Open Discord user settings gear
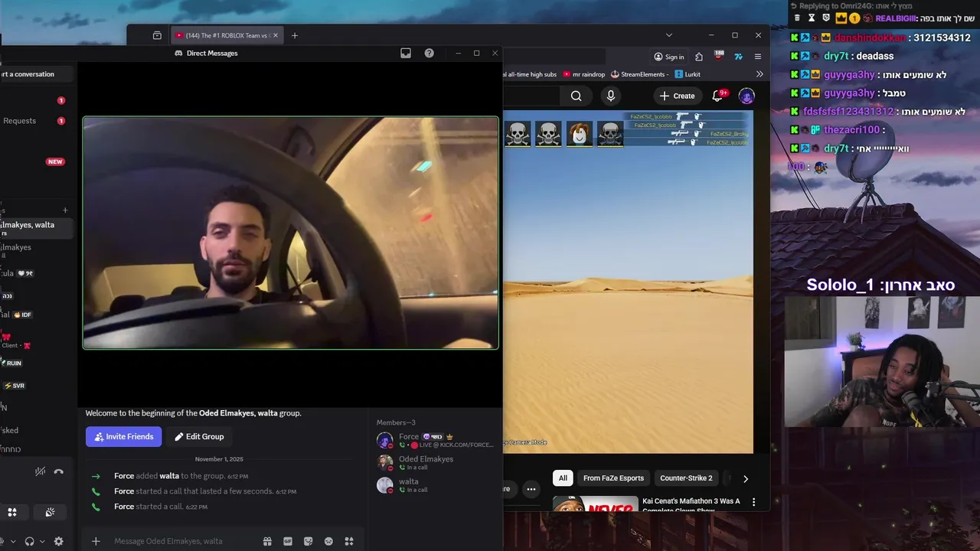 [58, 541]
